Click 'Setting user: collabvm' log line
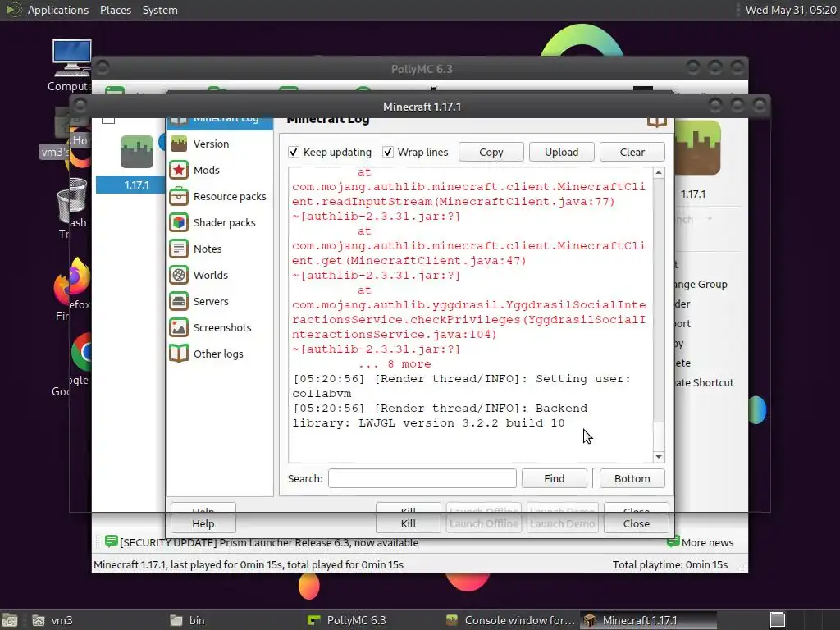This screenshot has height=630, width=840. click(462, 386)
